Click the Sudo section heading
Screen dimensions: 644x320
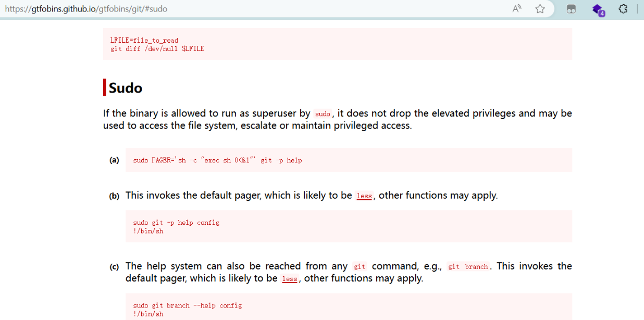126,88
